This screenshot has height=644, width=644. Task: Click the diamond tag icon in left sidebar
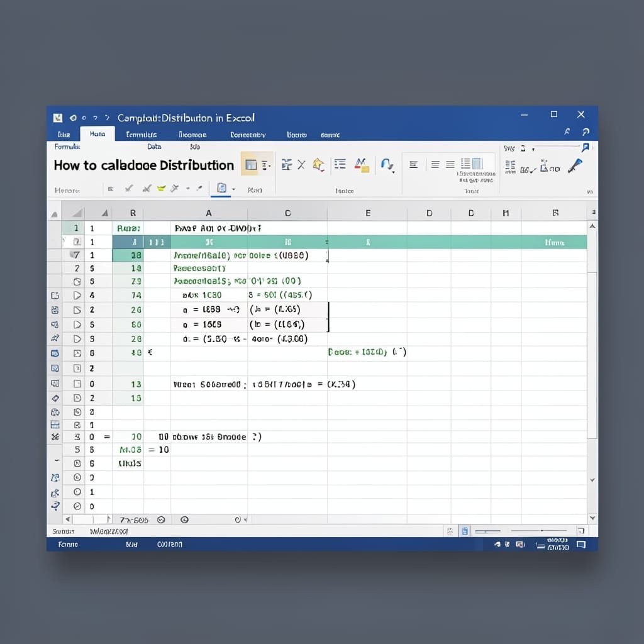click(x=55, y=398)
